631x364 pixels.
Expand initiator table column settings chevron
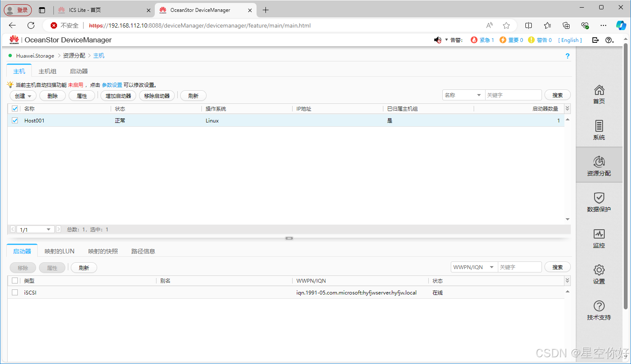pos(567,281)
